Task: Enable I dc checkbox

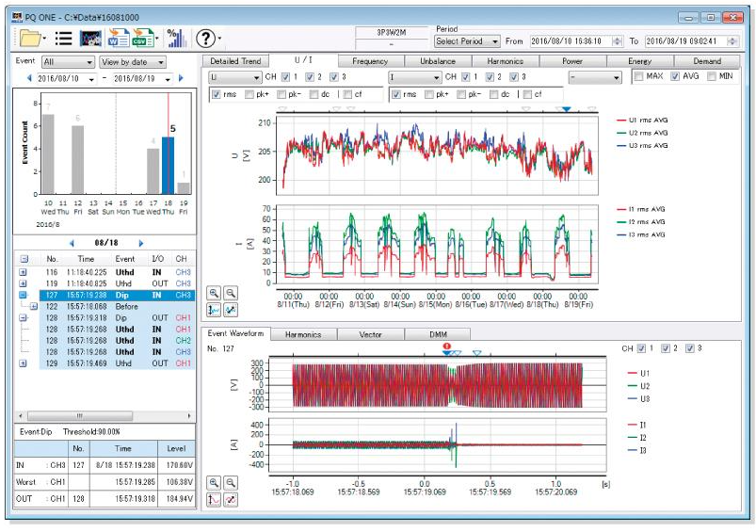Action: pyautogui.click(x=493, y=94)
